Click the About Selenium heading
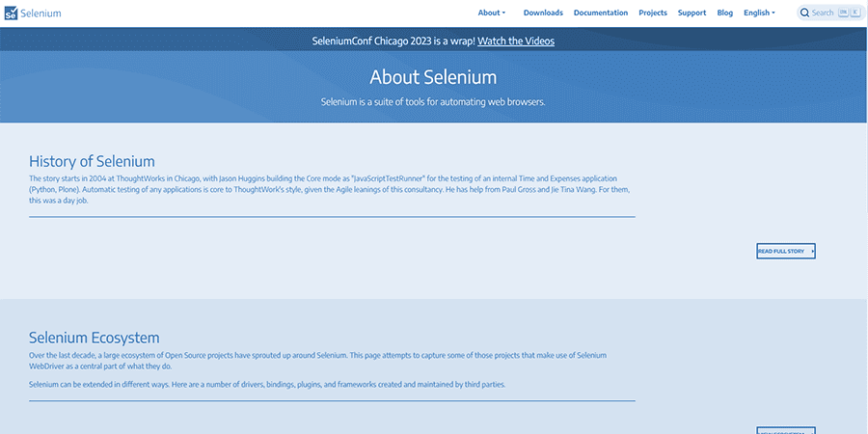Screen dimensions: 868x434 pos(433,77)
